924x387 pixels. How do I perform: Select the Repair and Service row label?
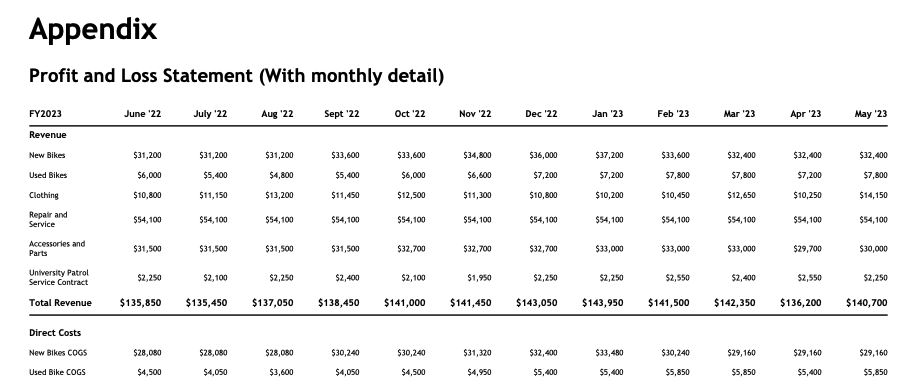click(x=48, y=220)
